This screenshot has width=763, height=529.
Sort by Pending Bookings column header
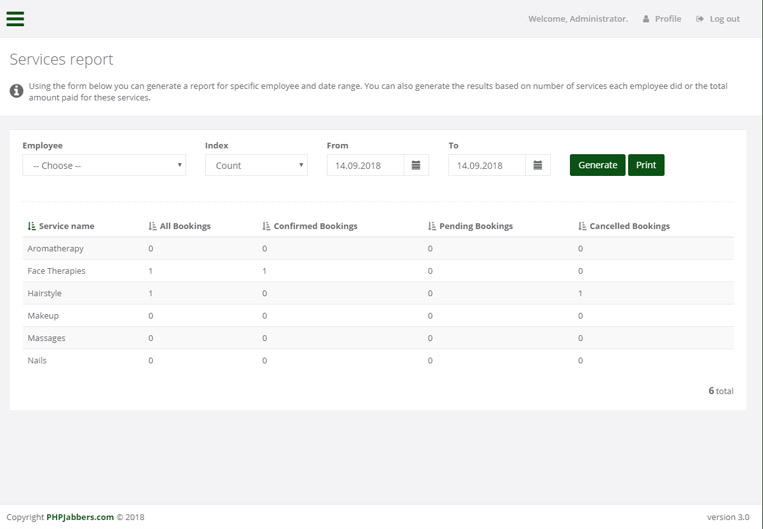point(476,226)
